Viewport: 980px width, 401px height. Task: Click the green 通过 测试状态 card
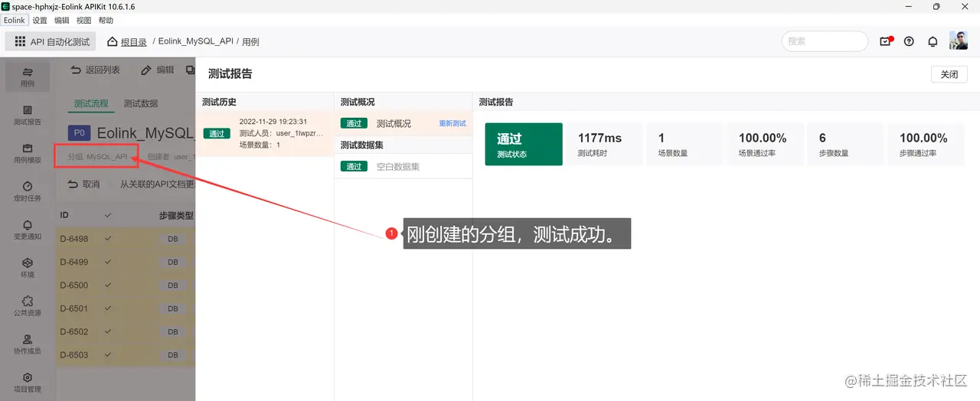pos(524,144)
